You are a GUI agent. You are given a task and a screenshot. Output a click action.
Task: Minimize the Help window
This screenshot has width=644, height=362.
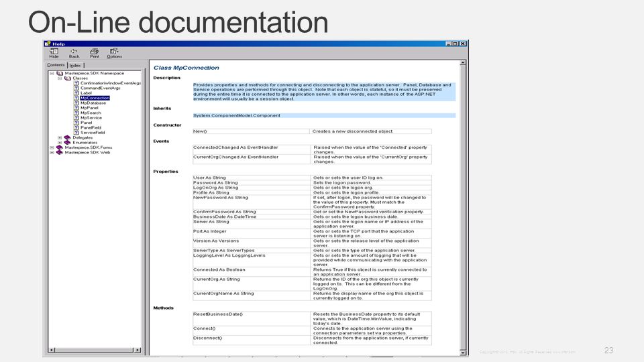[x=449, y=44]
